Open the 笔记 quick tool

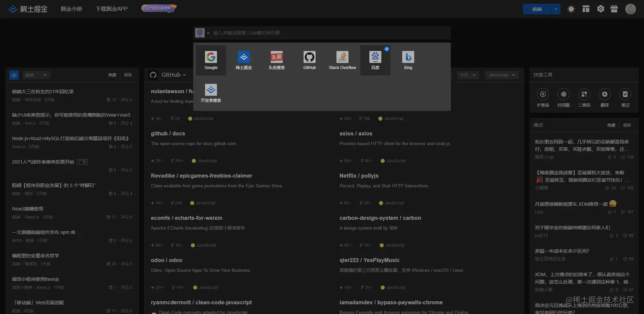625,98
